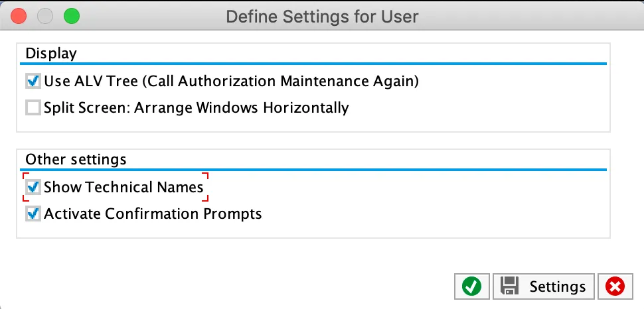Viewport: 644px width, 309px height.
Task: Zoom the window with the green title-bar button
Action: pos(71,16)
